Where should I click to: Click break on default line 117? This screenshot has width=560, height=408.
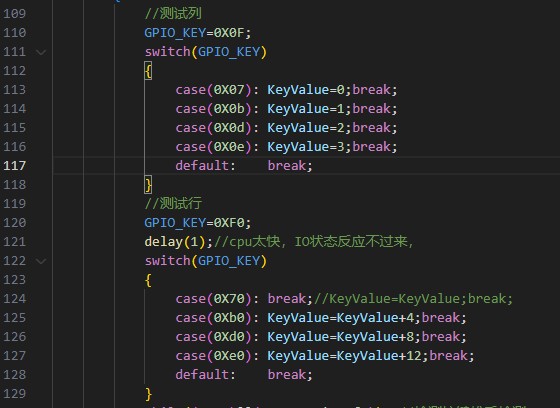287,166
